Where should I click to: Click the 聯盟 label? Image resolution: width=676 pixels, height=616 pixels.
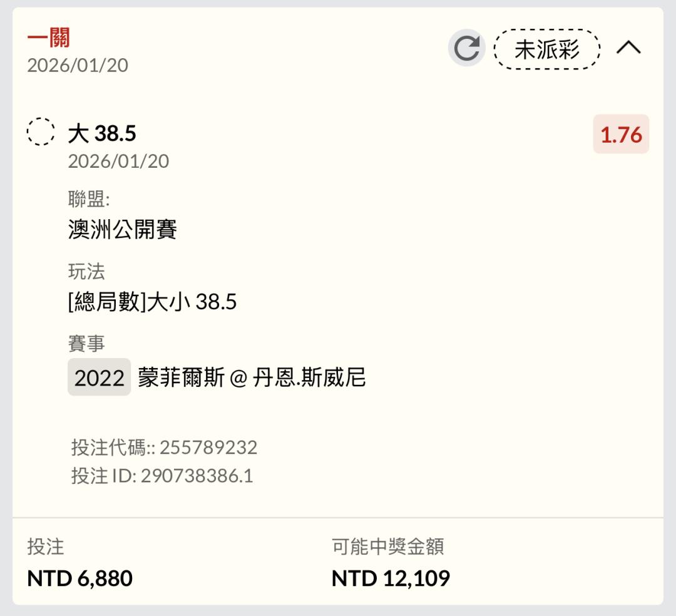tap(88, 200)
